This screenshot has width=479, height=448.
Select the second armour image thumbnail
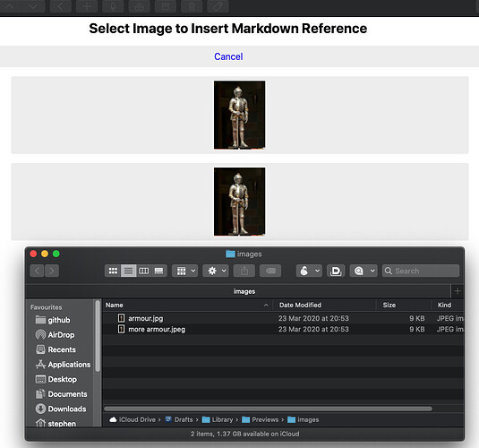coord(240,202)
